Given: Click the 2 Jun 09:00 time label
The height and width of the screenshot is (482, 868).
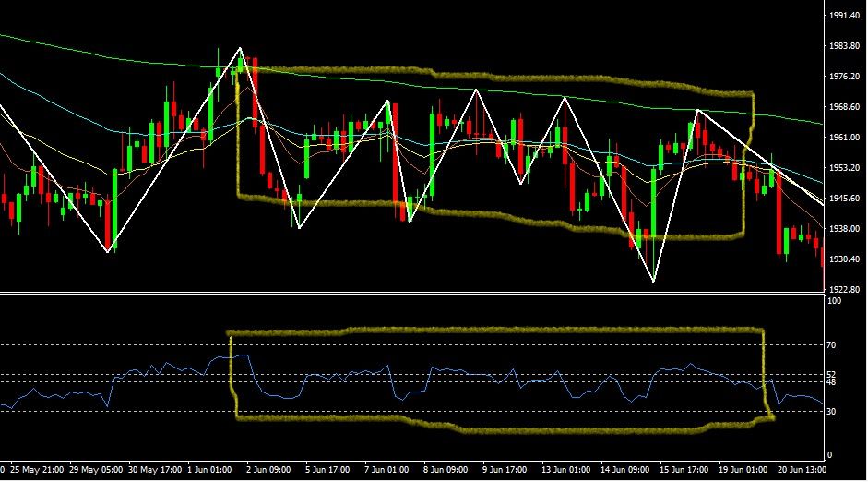Looking at the screenshot, I should pyautogui.click(x=268, y=470).
